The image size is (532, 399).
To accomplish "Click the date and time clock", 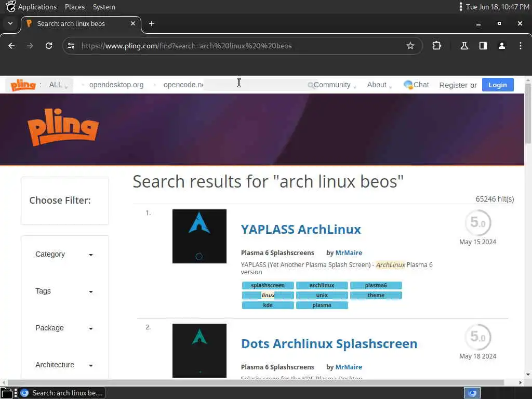I will point(497,7).
